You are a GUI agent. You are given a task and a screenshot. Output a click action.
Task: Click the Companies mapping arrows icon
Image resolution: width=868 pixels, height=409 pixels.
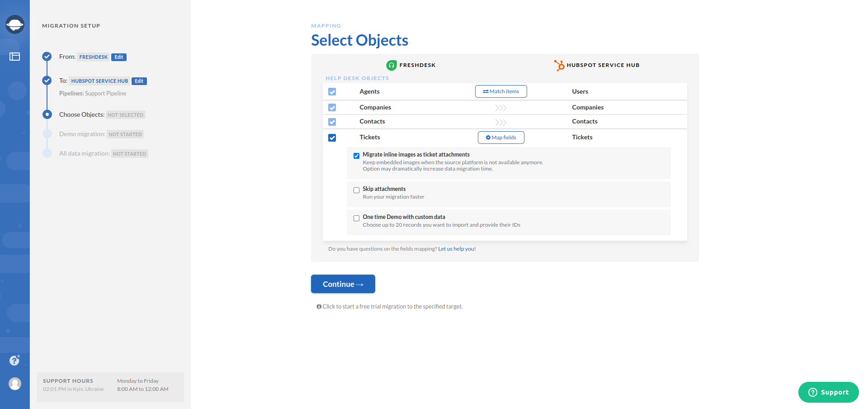coord(500,108)
